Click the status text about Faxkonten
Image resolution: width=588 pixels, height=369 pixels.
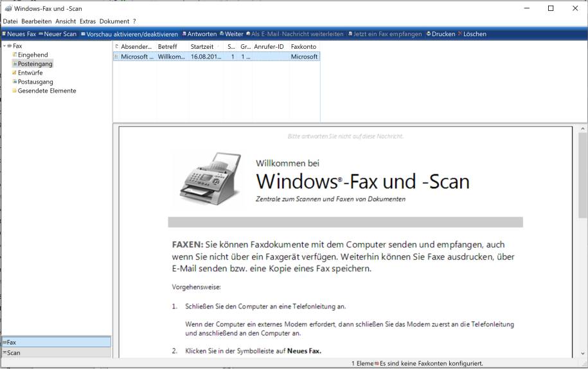tap(431, 363)
